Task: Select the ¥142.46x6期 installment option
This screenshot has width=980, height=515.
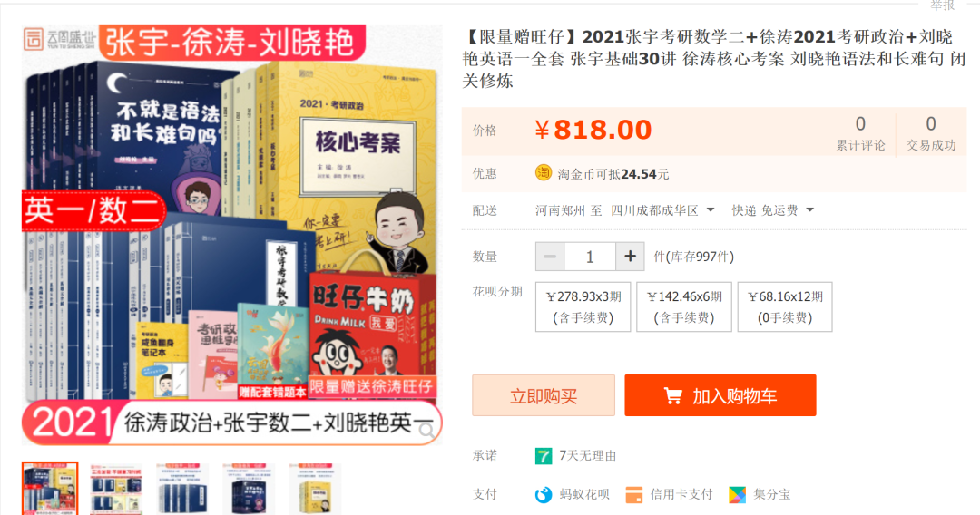Action: tap(684, 306)
